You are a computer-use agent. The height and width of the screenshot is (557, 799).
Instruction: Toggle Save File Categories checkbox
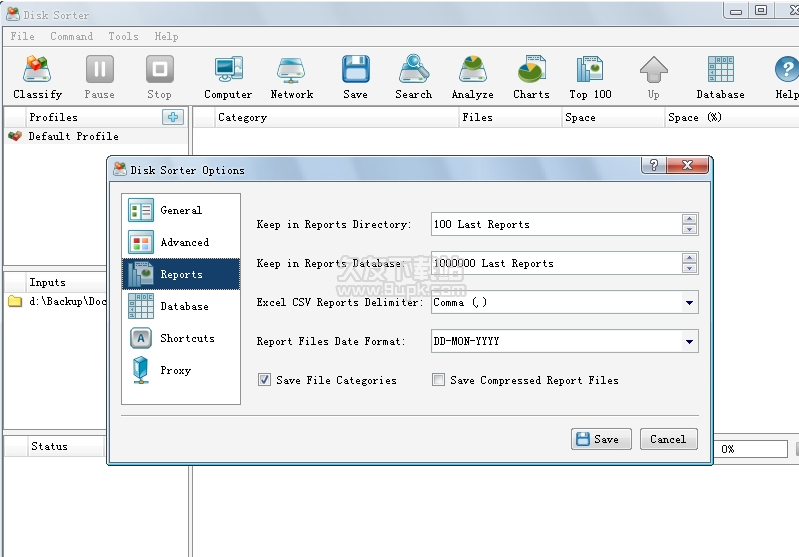tap(264, 380)
